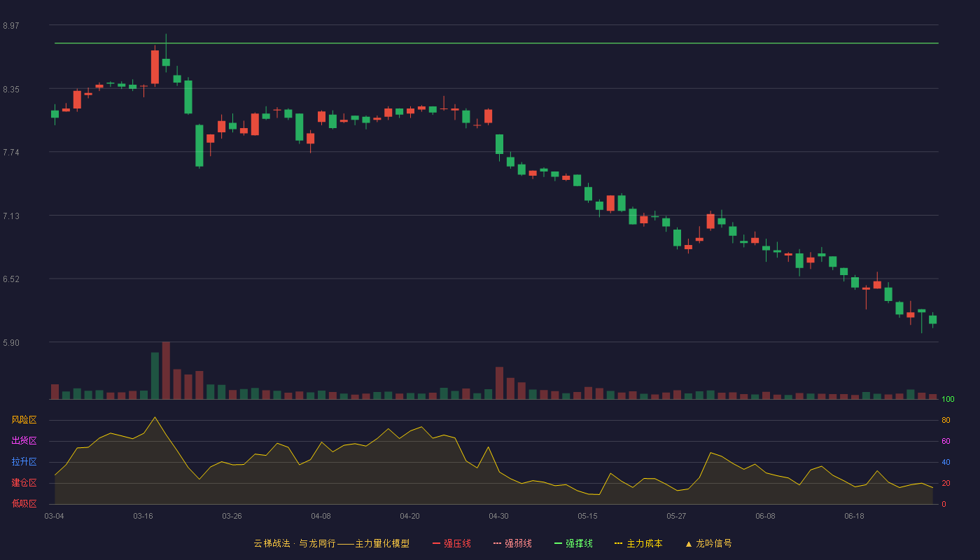This screenshot has width=980, height=560.
Task: Click the 龙吟信号 triangle legend icon
Action: (x=689, y=544)
